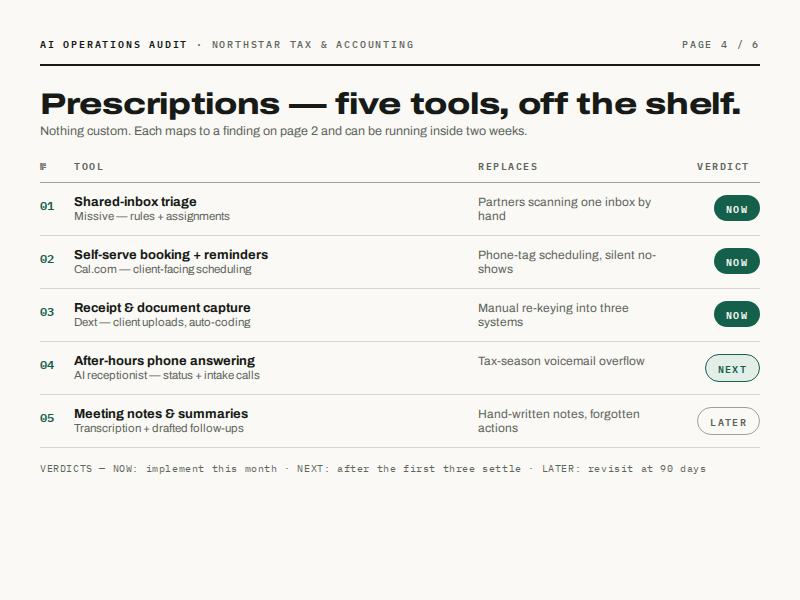Image resolution: width=800 pixels, height=600 pixels.
Task: Click 'Dext — client uploads, auto-coding' text
Action: click(162, 322)
